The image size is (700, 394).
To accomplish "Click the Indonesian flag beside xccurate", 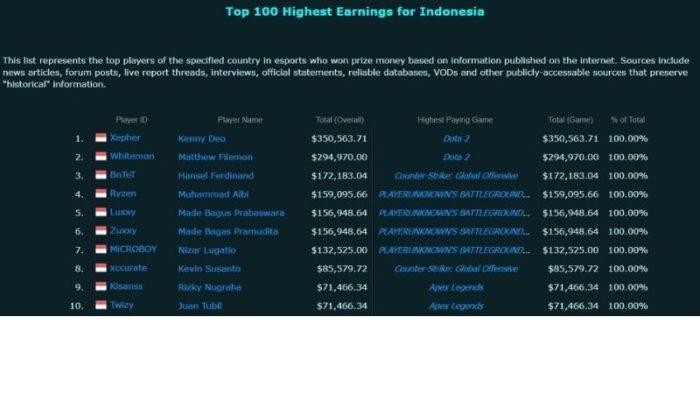I will point(101,268).
